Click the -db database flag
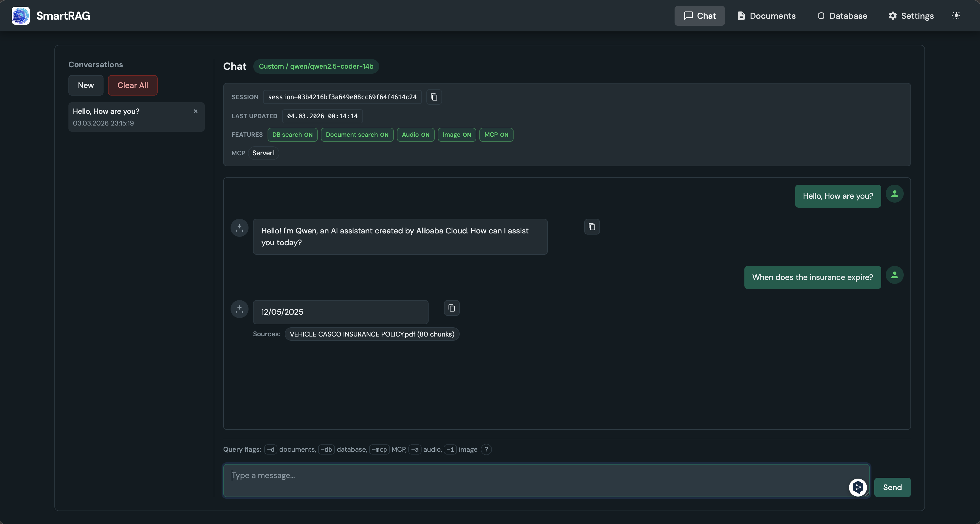This screenshot has width=980, height=524. coord(326,449)
